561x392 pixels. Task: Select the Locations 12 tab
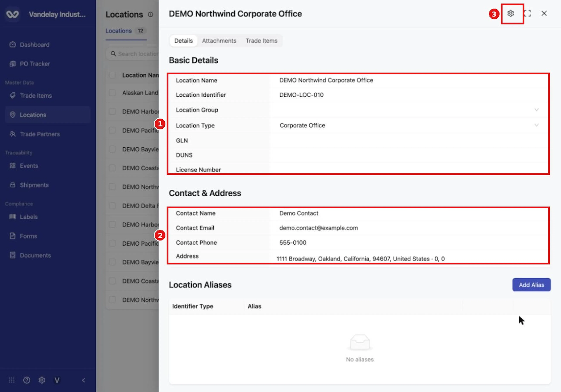(x=126, y=31)
